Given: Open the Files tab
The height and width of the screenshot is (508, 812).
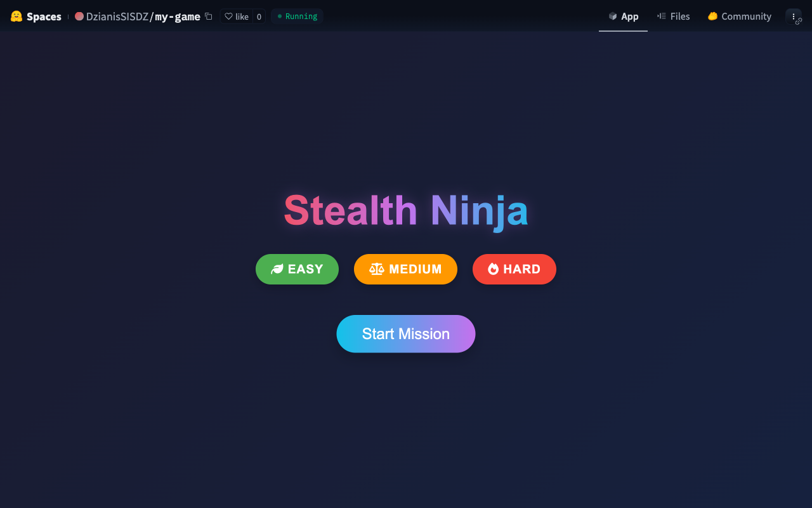Looking at the screenshot, I should tap(673, 17).
